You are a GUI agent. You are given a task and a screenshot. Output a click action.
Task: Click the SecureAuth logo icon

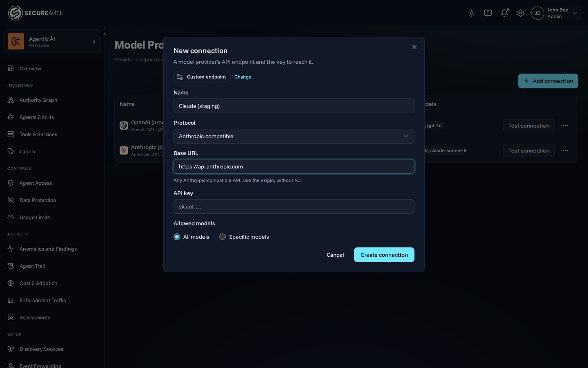tap(16, 13)
